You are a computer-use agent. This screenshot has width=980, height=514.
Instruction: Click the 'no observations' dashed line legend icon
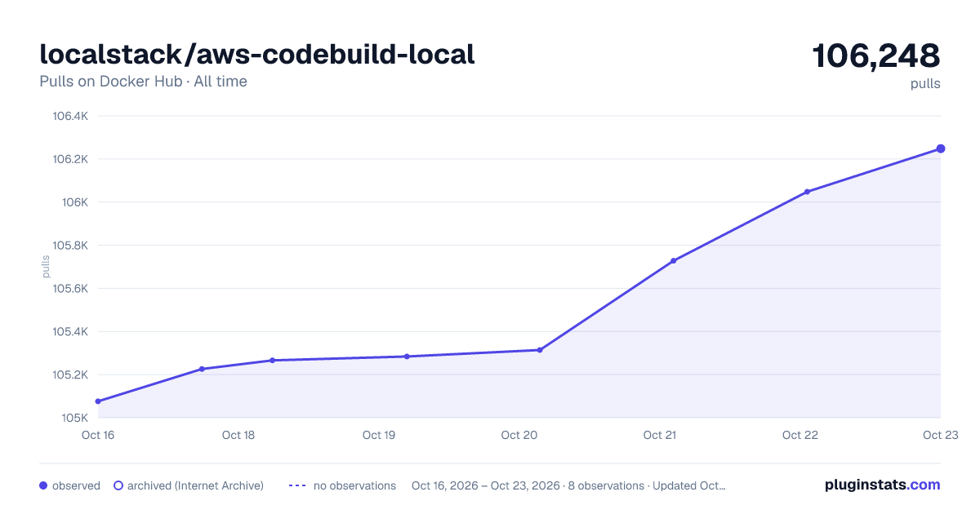(297, 485)
